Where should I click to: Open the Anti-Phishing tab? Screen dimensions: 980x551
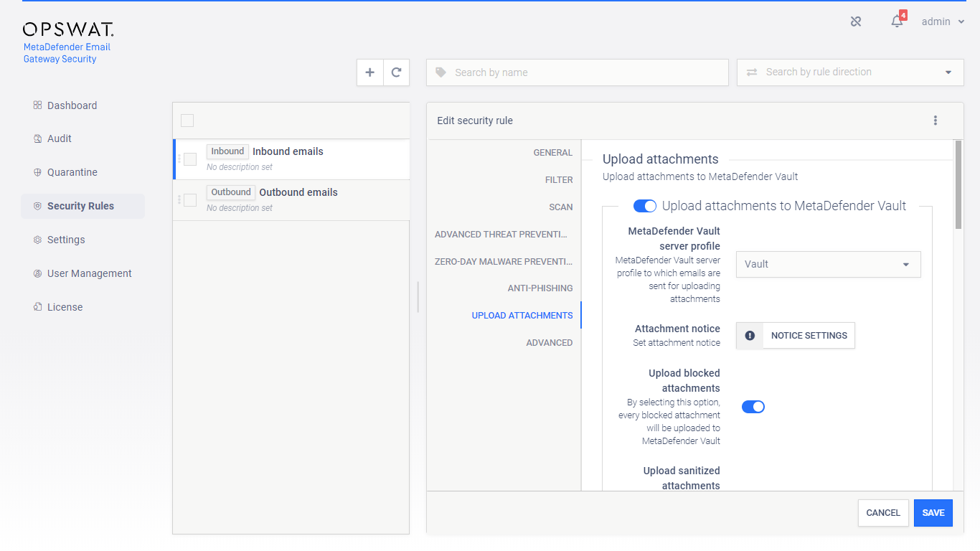coord(540,288)
